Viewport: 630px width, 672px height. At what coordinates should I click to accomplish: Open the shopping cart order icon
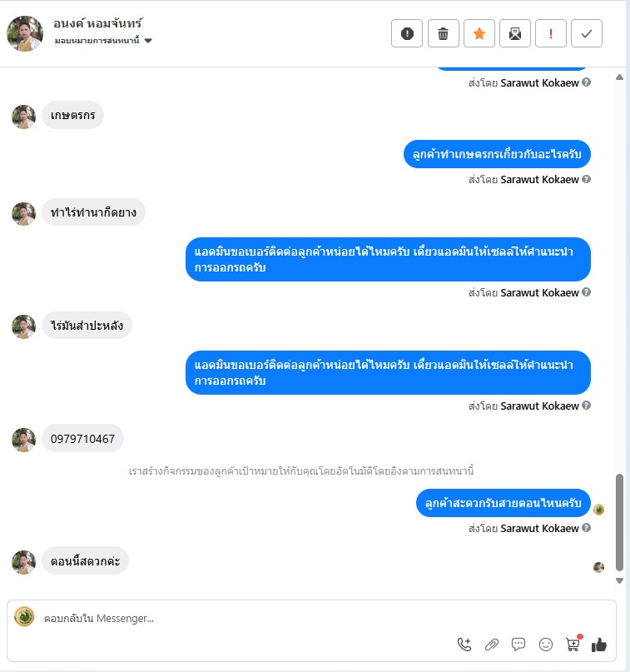(573, 645)
